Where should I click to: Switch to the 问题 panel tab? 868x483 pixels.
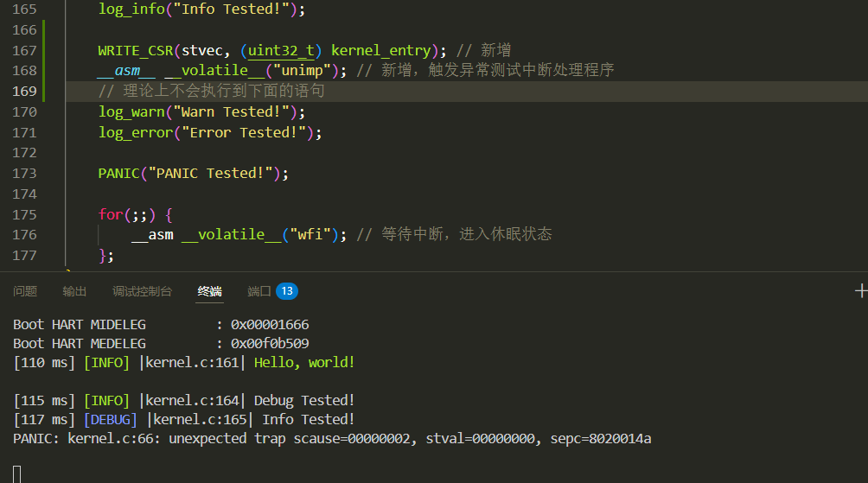click(x=25, y=292)
